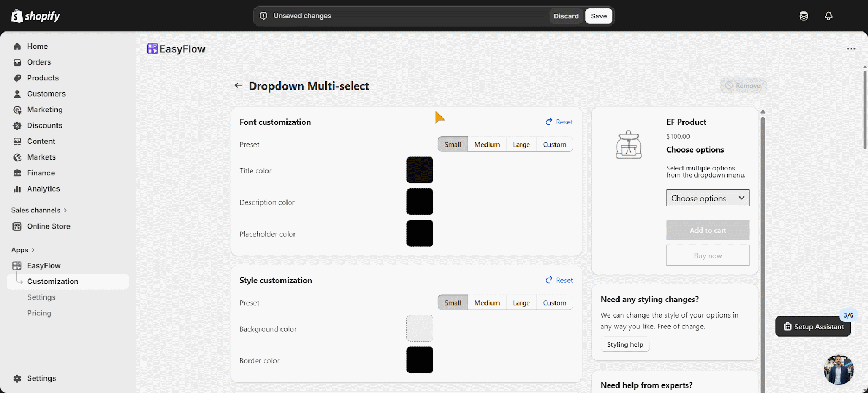The width and height of the screenshot is (868, 393).
Task: Click the back arrow beside Dropdown Multi-select
Action: pyautogui.click(x=238, y=86)
